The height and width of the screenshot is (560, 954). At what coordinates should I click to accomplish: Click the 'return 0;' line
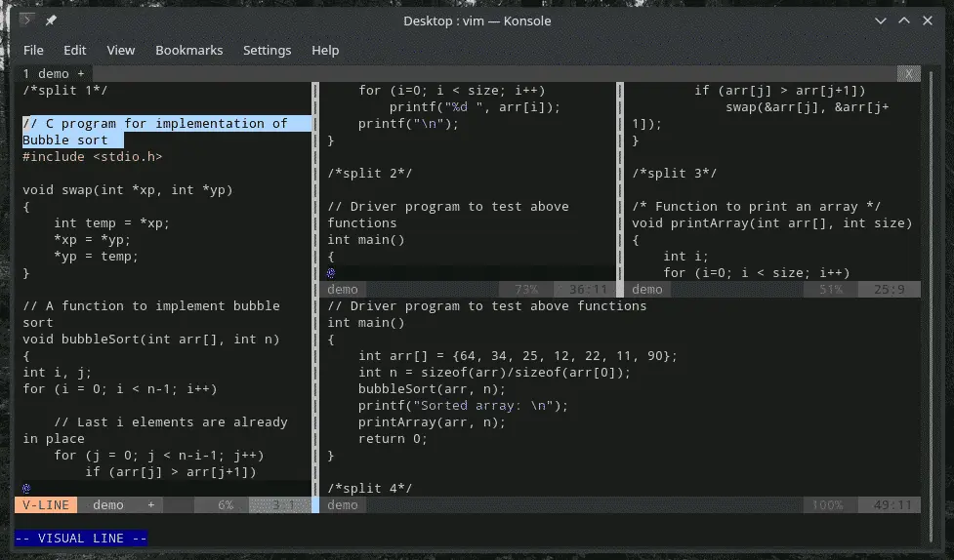pos(394,438)
